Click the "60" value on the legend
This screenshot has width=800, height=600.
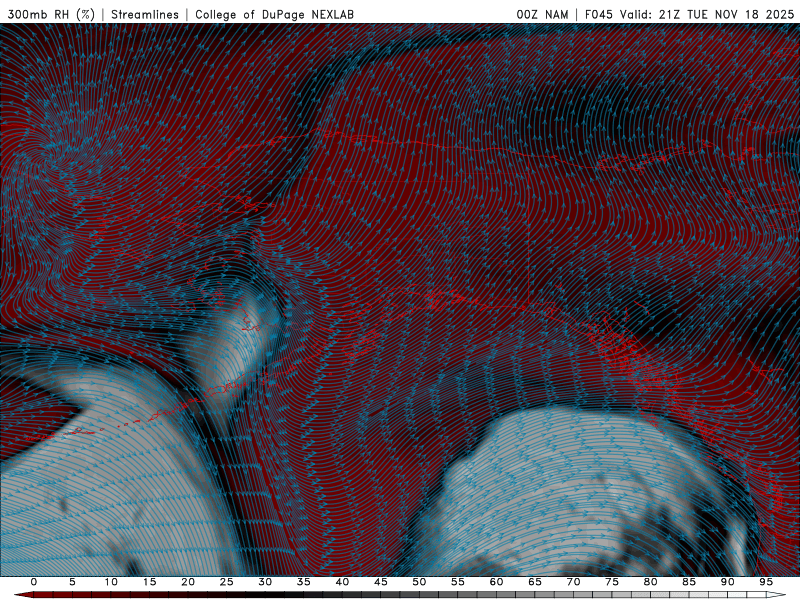pyautogui.click(x=496, y=582)
